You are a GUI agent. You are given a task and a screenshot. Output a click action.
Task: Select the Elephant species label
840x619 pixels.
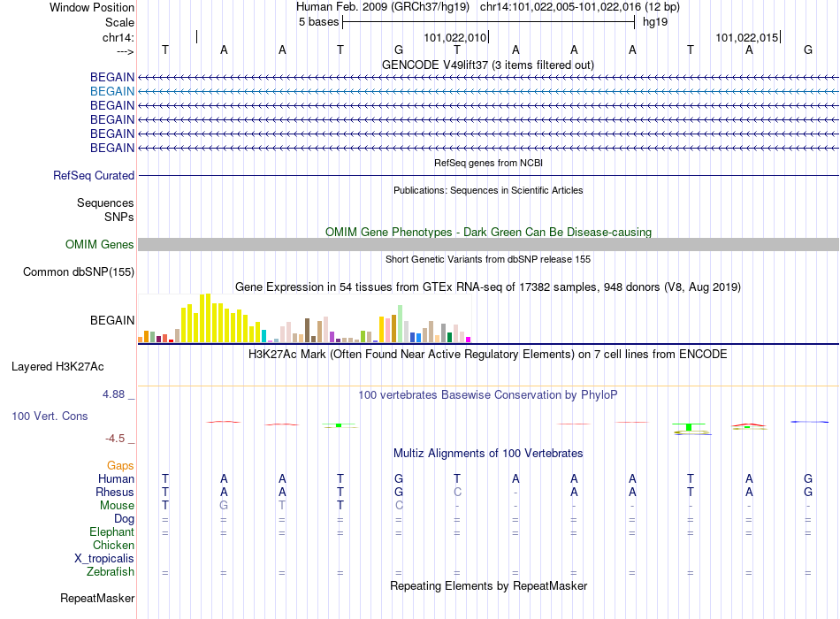[112, 531]
